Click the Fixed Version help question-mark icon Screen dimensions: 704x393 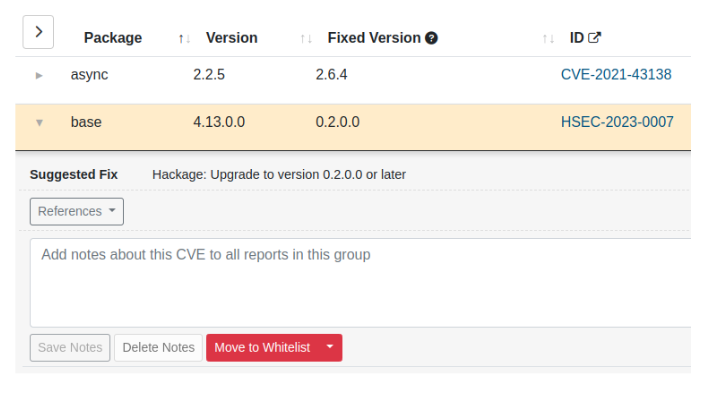pyautogui.click(x=431, y=38)
